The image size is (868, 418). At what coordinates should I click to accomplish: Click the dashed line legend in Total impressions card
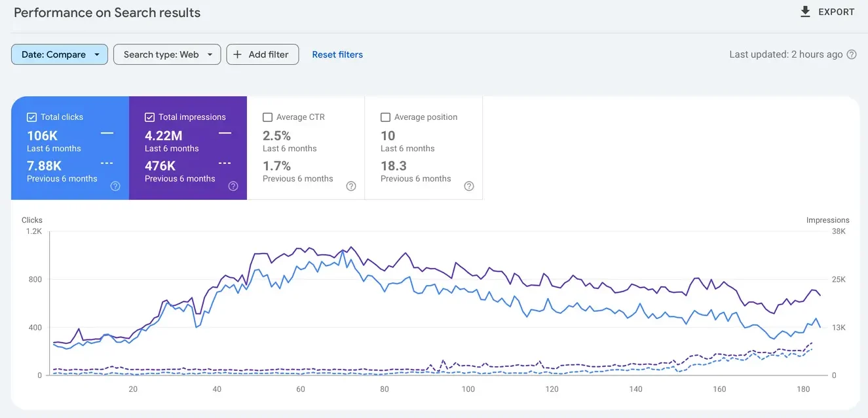point(225,163)
